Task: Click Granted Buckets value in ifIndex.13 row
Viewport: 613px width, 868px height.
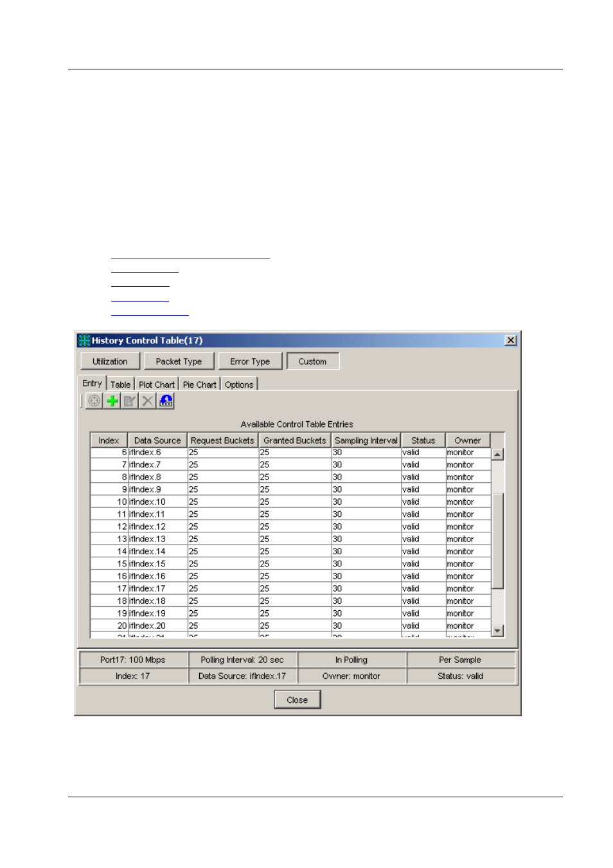Action: [x=295, y=539]
